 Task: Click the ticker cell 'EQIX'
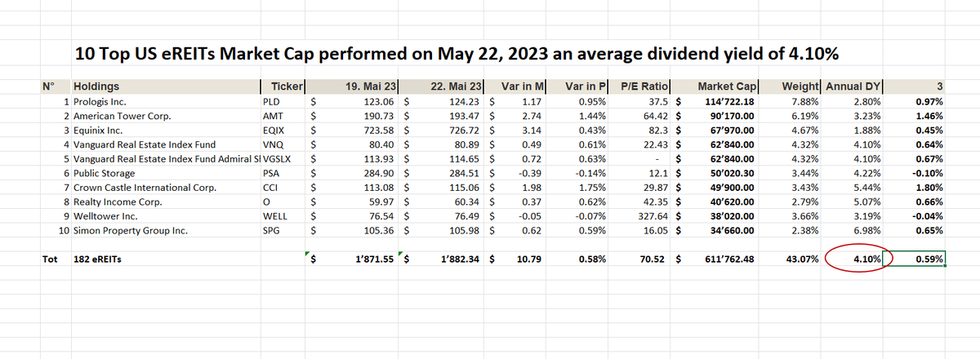click(282, 131)
